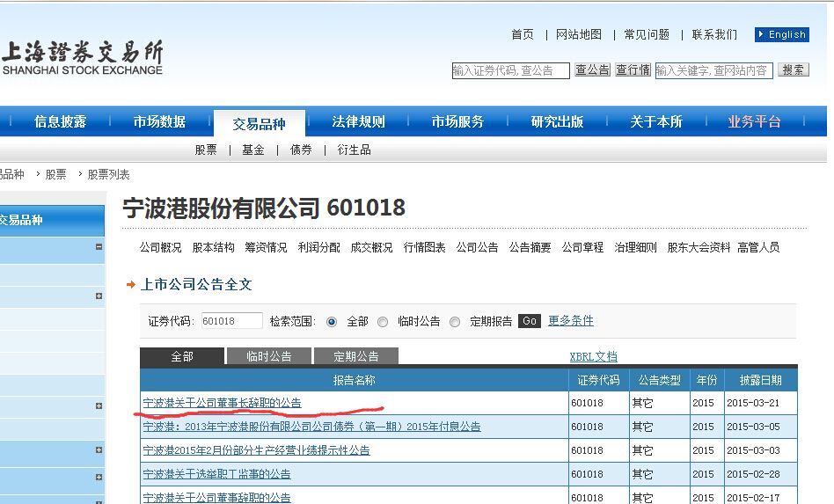Click the 搜索 search button
The height and width of the screenshot is (504, 834).
(793, 69)
